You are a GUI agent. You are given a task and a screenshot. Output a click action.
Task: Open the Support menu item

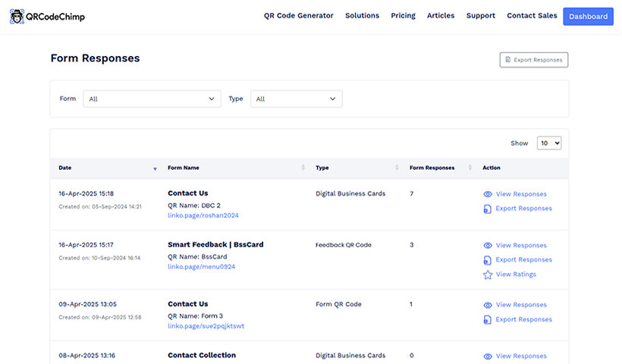(481, 15)
